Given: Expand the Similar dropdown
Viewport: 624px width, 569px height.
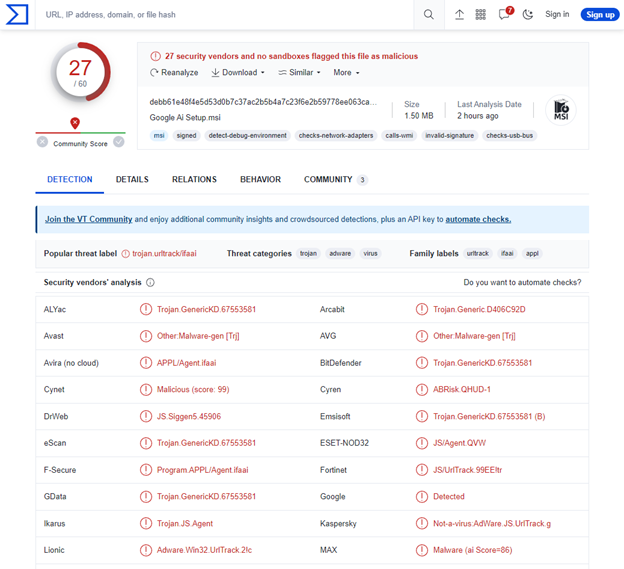Looking at the screenshot, I should (299, 72).
